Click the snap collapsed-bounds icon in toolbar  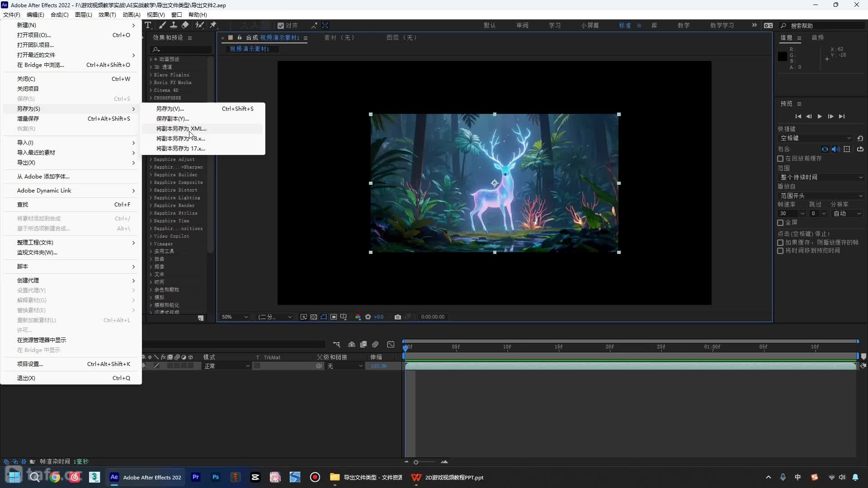coord(325,26)
